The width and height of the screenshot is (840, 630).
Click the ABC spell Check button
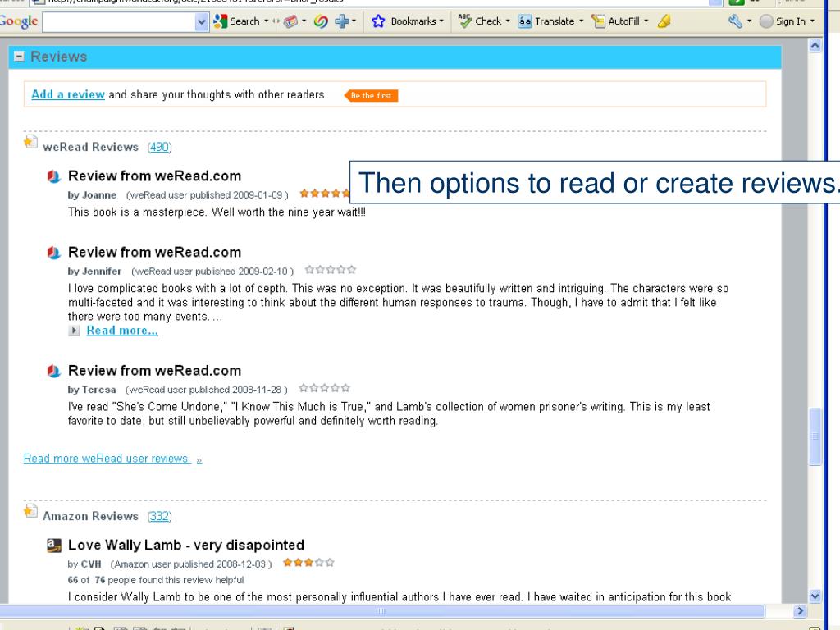point(480,21)
